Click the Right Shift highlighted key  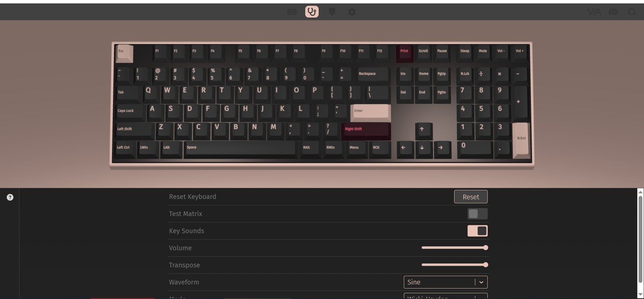point(366,131)
